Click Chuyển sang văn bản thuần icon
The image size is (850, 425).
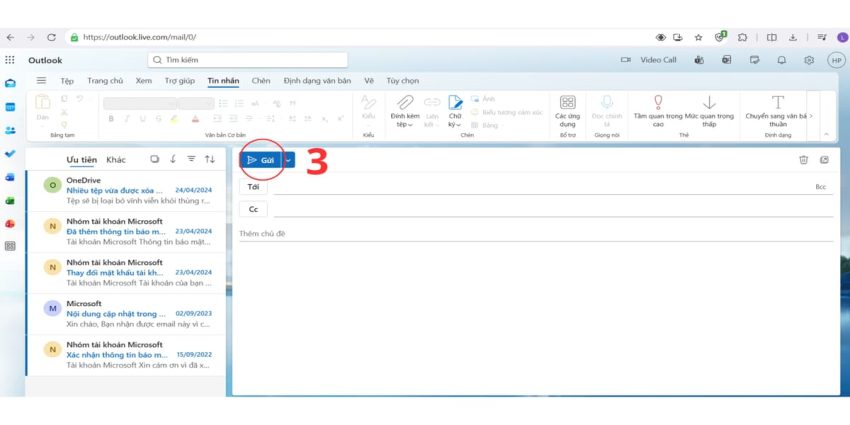coord(778,102)
